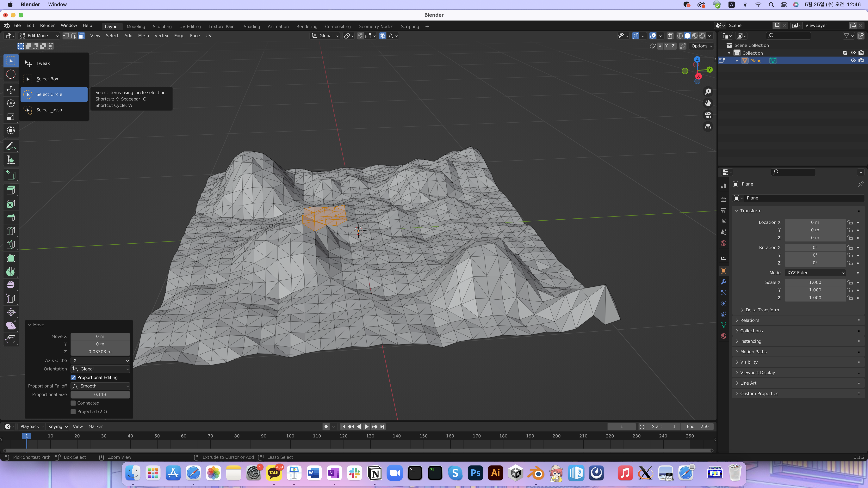The image size is (868, 488).
Task: Switch to face select mode
Action: tap(81, 36)
